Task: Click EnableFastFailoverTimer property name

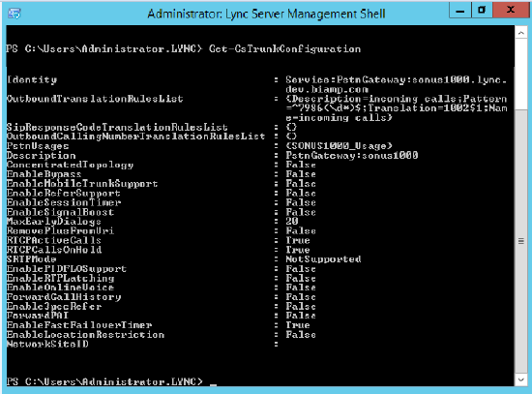Action: tap(79, 325)
